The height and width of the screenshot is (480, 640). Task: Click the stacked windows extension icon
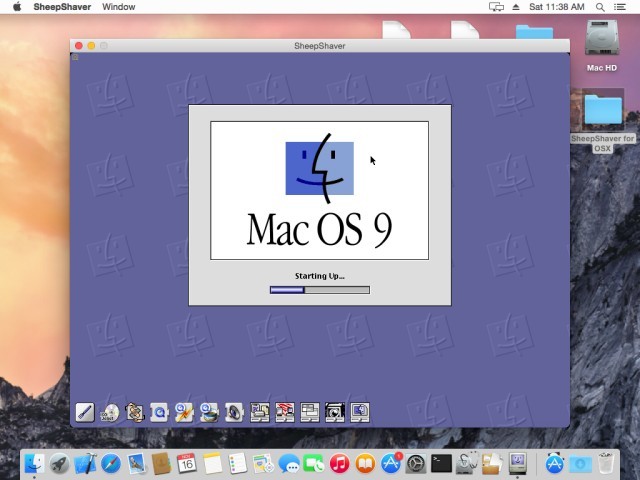(310, 412)
